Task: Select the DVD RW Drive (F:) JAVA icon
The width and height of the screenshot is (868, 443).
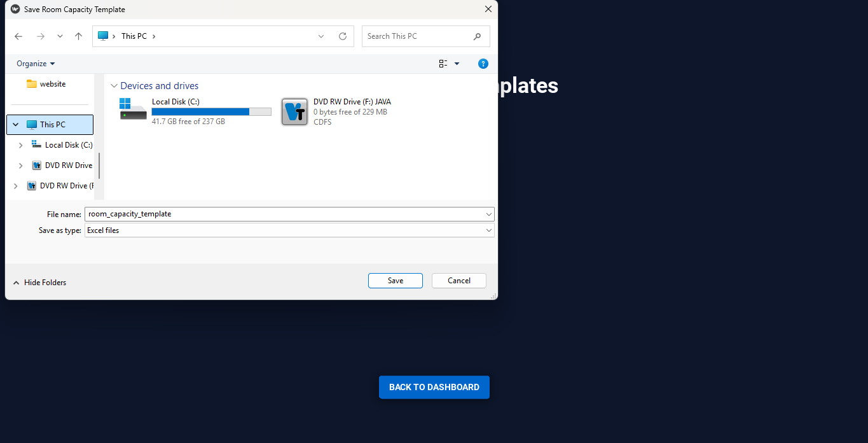Action: pos(294,112)
